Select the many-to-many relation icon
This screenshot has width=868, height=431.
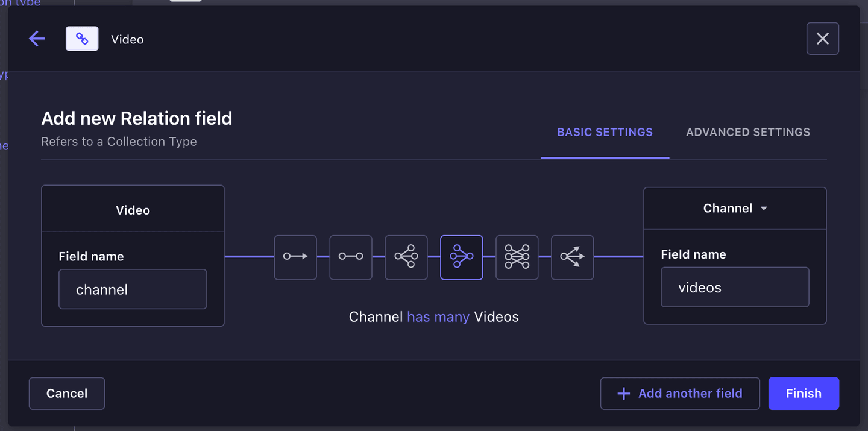click(517, 257)
